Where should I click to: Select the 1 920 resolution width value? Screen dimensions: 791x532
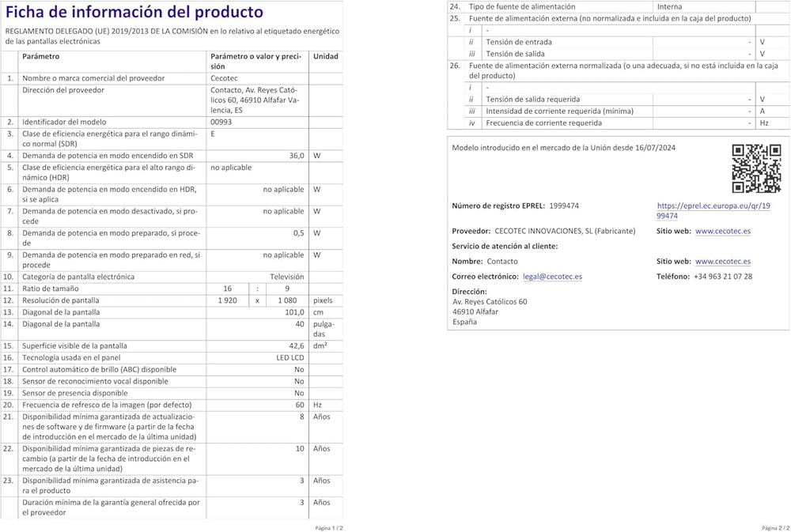coord(228,301)
